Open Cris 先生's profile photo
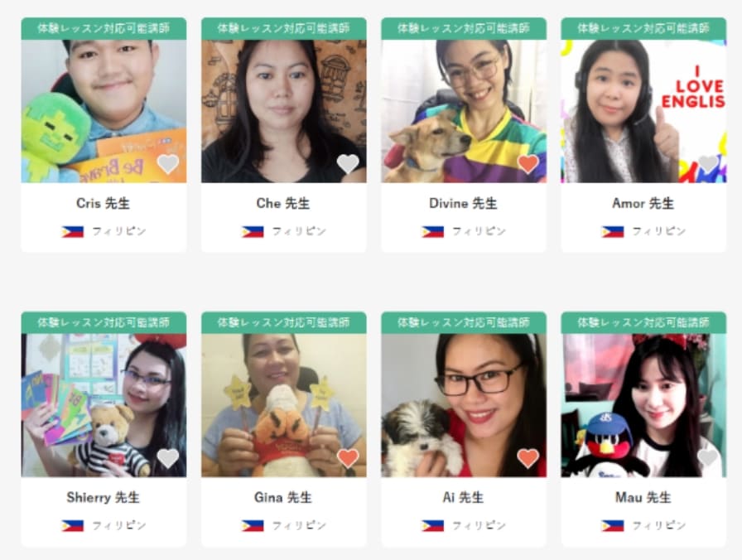Image resolution: width=742 pixels, height=560 pixels. click(104, 111)
